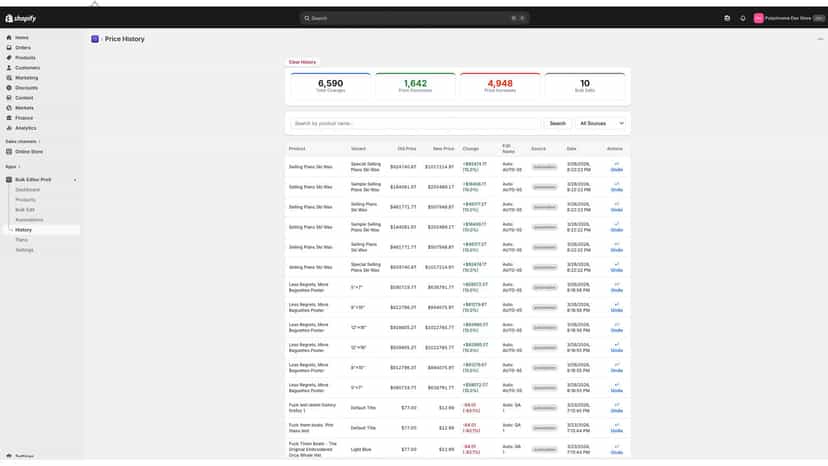This screenshot has width=828, height=466.
Task: Click the Variant column header
Action: [358, 149]
